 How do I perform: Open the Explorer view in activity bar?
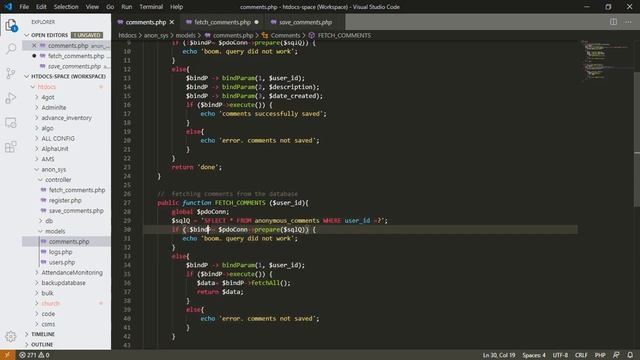coord(11,25)
